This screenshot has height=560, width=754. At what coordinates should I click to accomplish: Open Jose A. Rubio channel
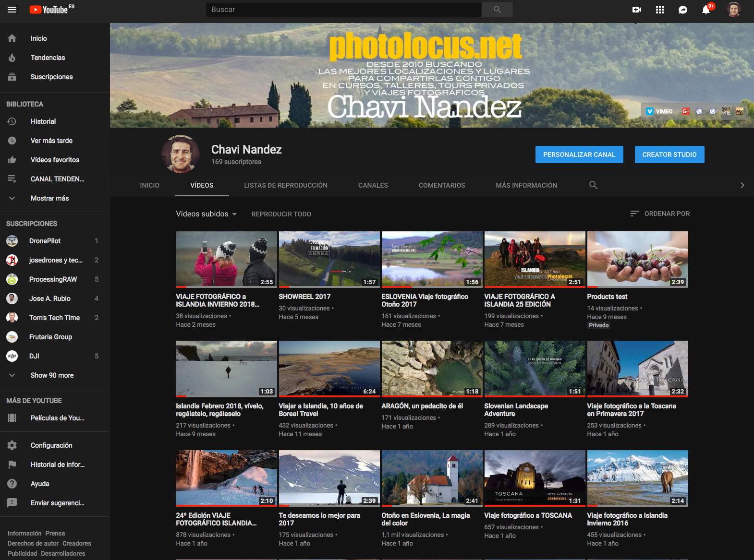click(55, 298)
